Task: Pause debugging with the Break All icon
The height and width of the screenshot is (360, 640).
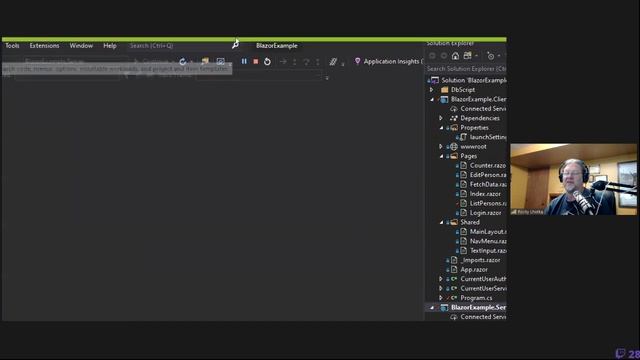Action: click(x=244, y=61)
